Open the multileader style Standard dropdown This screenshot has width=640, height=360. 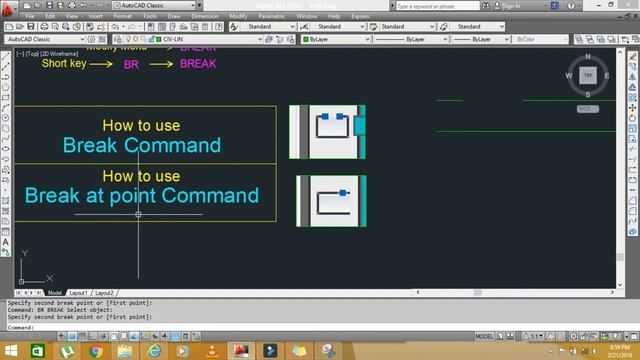[502, 27]
